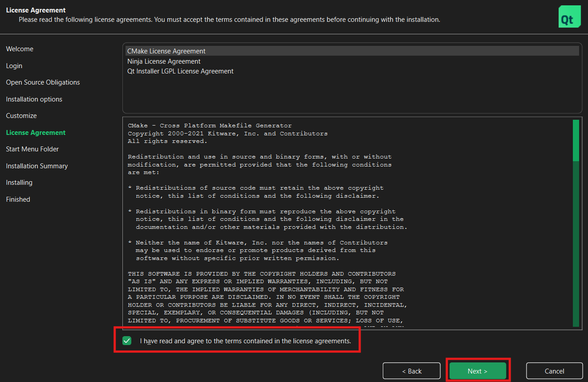
Task: Toggle the license agreement acceptance checkbox
Action: [127, 341]
